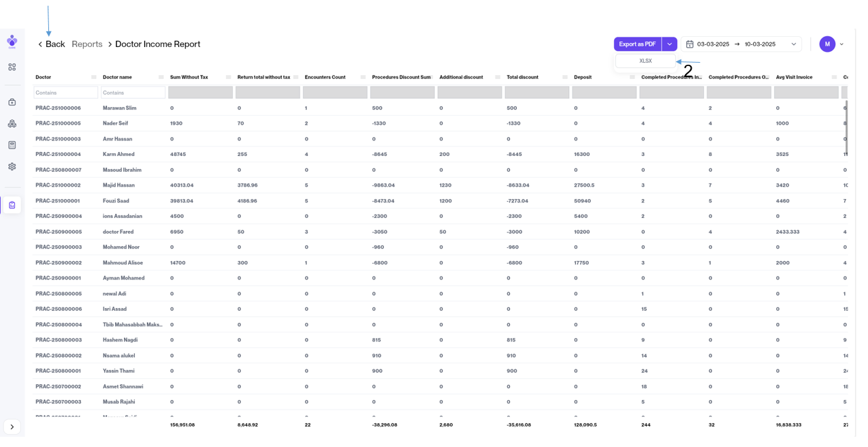868x447 pixels.
Task: Click the Care app logo in the sidebar
Action: pos(12,42)
